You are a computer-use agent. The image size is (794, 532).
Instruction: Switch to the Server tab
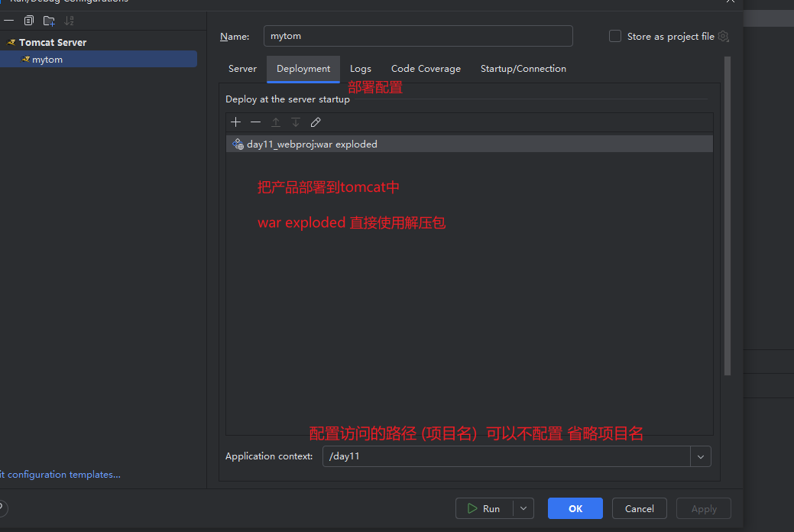point(242,69)
